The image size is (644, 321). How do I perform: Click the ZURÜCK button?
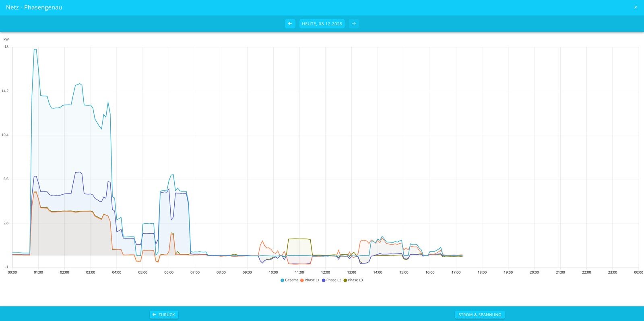point(164,315)
